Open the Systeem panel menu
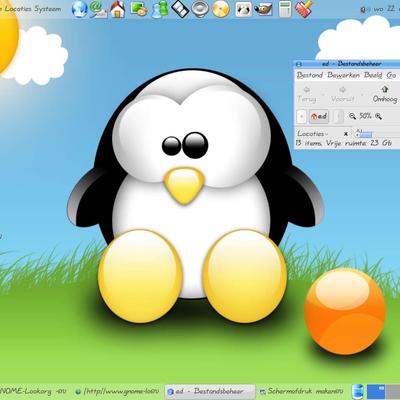This screenshot has width=400, height=400. [x=48, y=9]
